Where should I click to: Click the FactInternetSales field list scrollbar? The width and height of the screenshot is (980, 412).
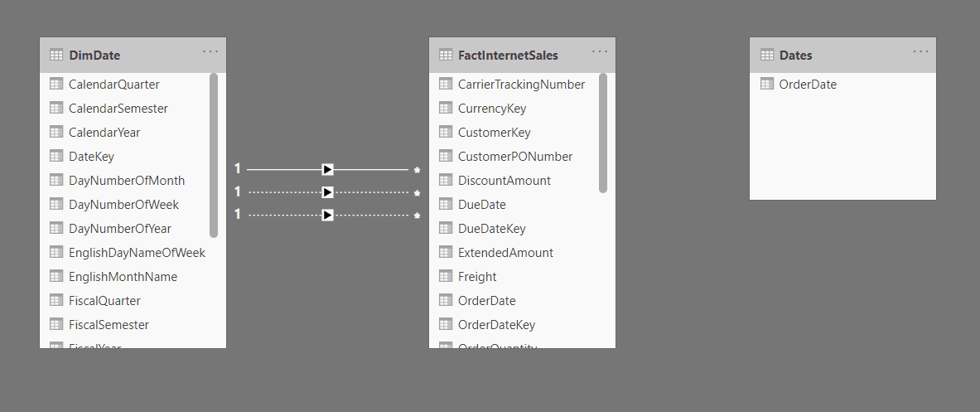[603, 133]
